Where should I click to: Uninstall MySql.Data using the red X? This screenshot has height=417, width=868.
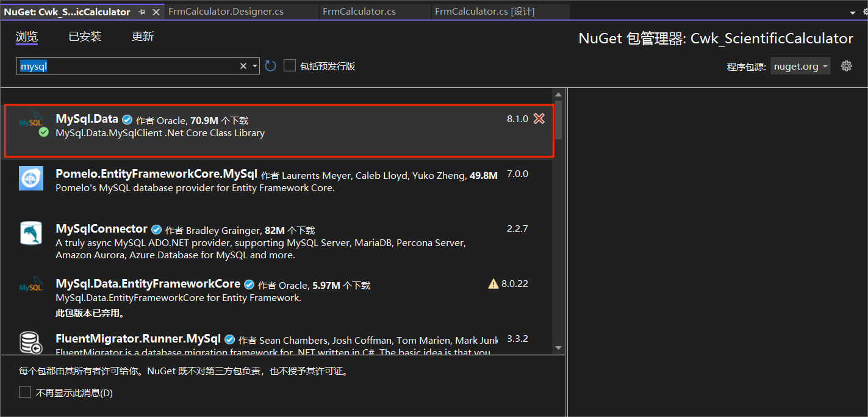pos(539,118)
